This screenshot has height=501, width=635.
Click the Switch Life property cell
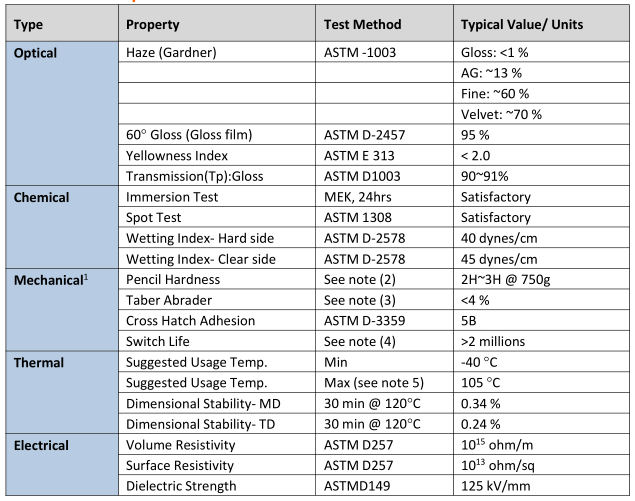(x=217, y=341)
